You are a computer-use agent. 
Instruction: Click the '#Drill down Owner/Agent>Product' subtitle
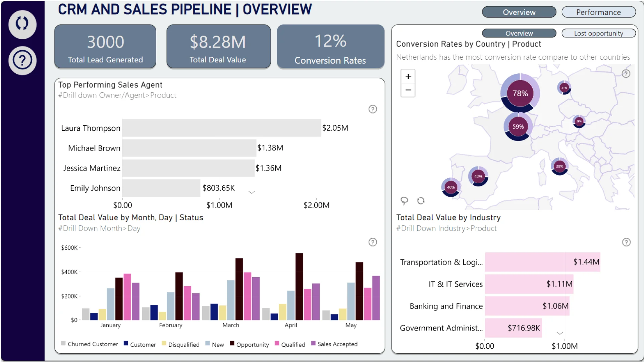click(x=117, y=96)
